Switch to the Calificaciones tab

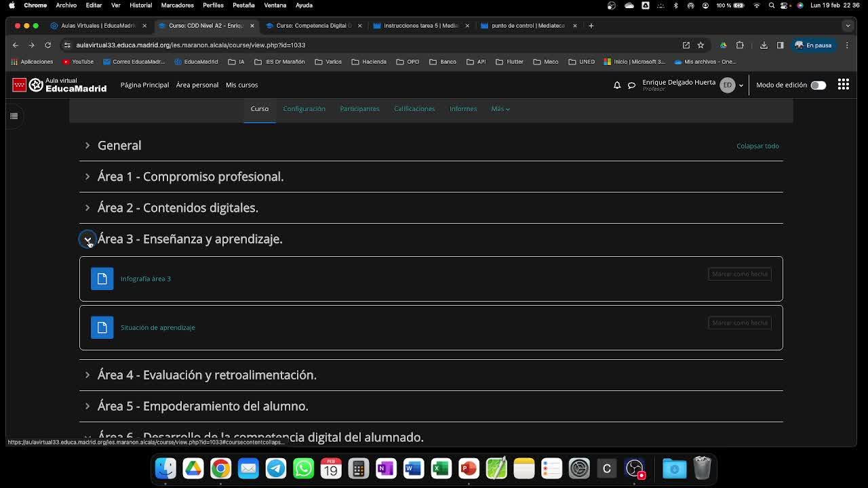(x=414, y=109)
